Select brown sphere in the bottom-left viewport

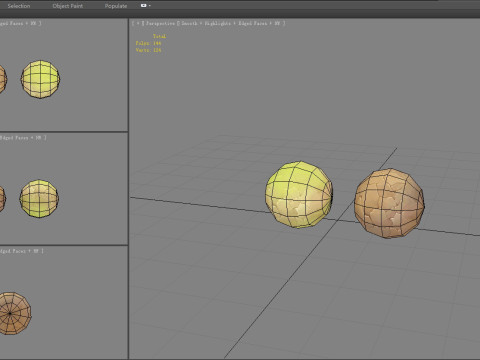(x=13, y=313)
